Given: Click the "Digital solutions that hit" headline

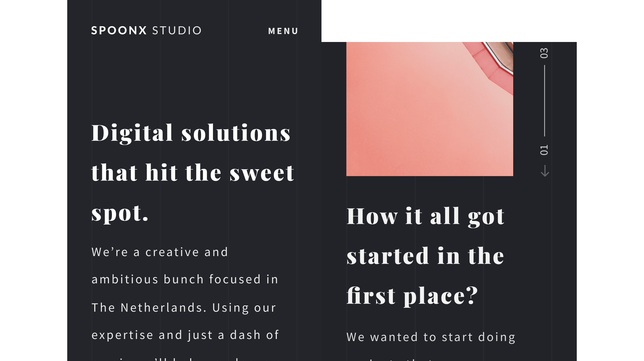Looking at the screenshot, I should coord(193,172).
